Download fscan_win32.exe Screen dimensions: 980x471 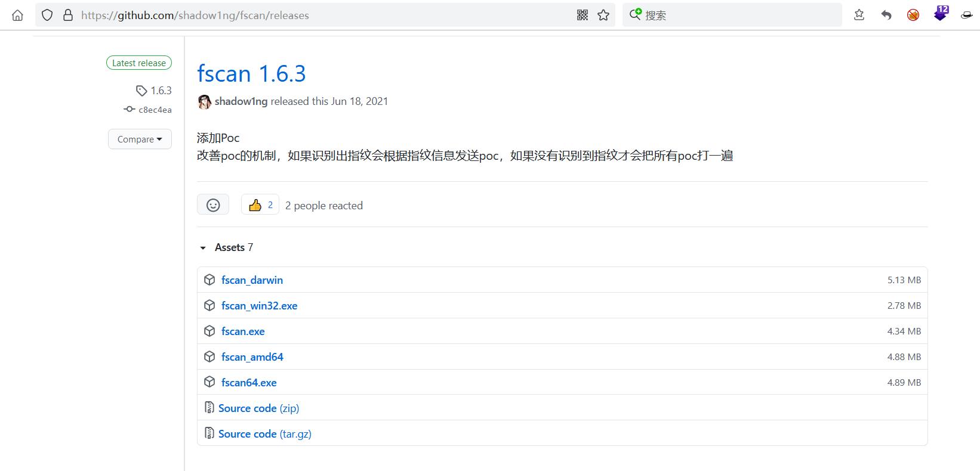[259, 305]
